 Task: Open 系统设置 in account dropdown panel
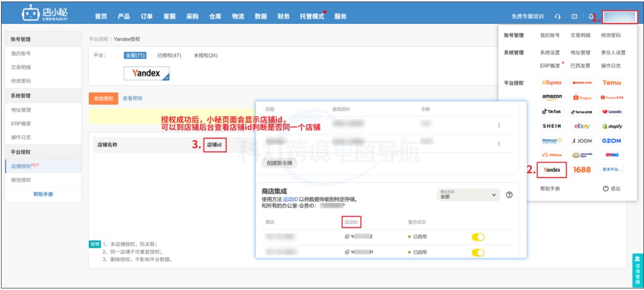click(x=550, y=52)
